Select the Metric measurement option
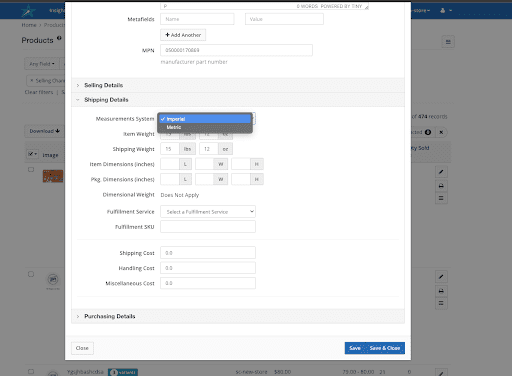 pos(205,127)
